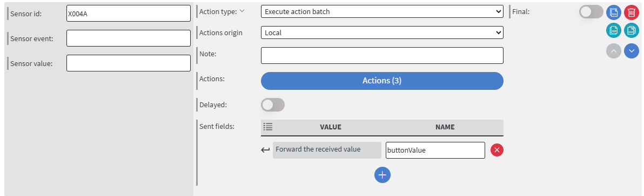Click the Sensor event label
The width and height of the screenshot is (644, 196).
coord(32,38)
